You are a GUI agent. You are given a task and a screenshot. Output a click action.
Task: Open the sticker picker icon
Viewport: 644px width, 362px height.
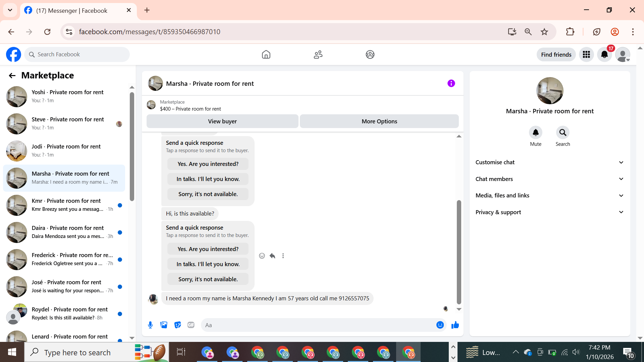(177, 325)
